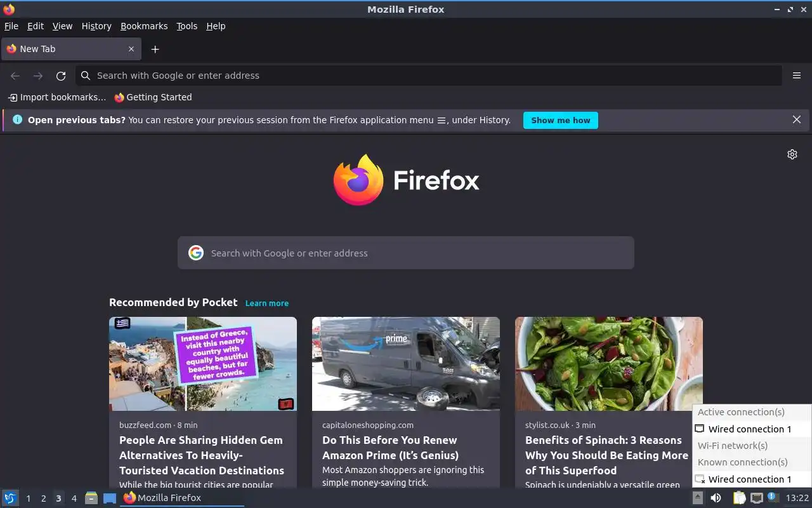This screenshot has width=812, height=508.
Task: Open new tab personalization gear settings
Action: pos(792,154)
